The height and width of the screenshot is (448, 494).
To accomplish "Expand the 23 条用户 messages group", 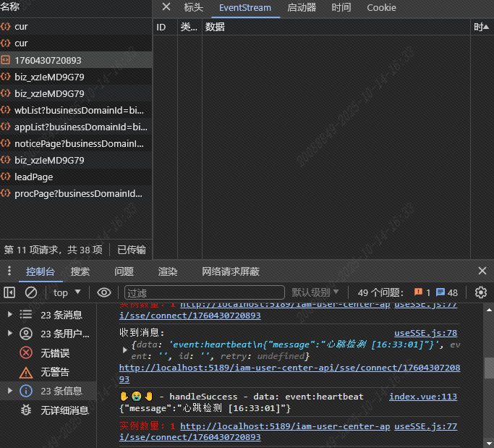I will pyautogui.click(x=10, y=334).
